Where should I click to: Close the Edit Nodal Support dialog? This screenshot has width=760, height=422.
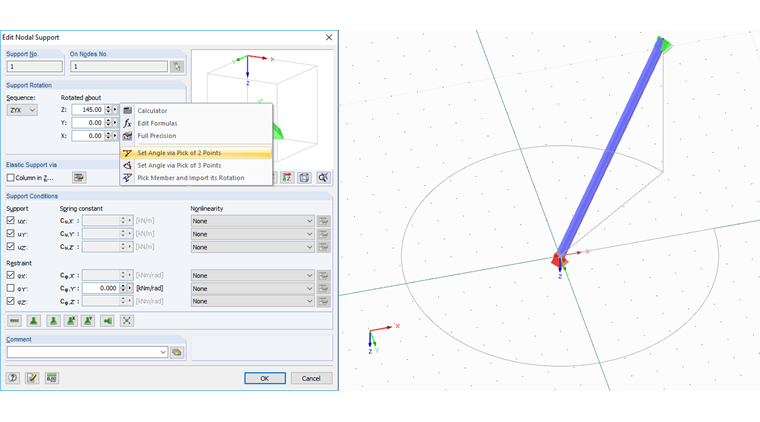(x=329, y=37)
